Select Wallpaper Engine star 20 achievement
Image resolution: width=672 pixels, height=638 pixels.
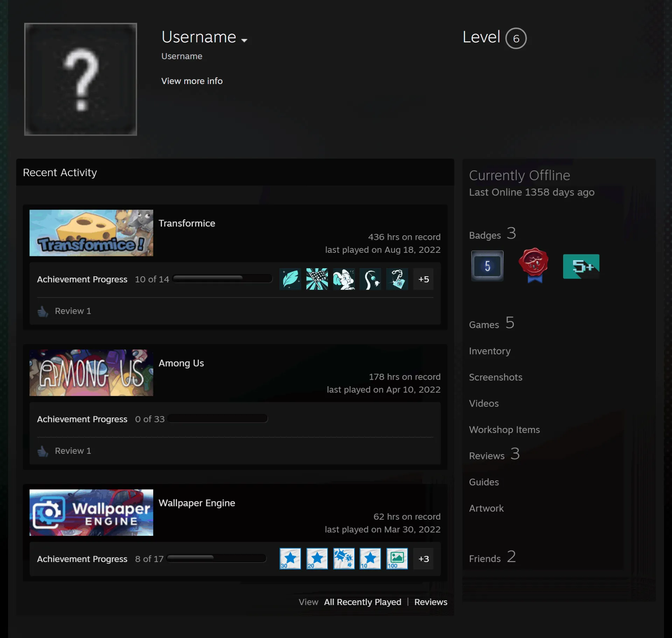click(x=317, y=559)
